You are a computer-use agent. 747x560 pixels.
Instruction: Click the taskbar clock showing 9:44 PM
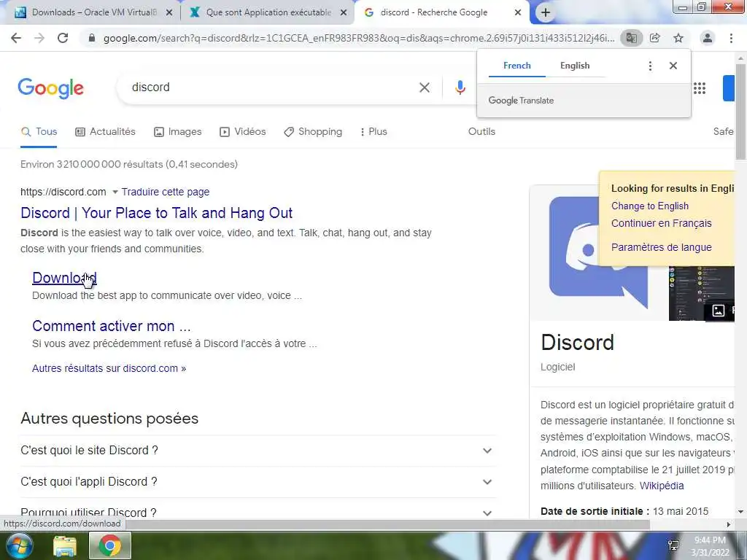710,546
